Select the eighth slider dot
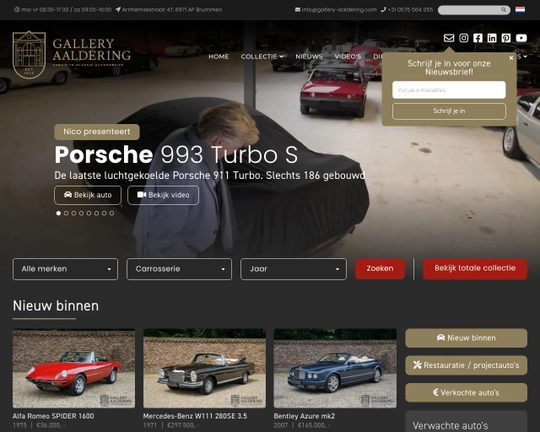The height and width of the screenshot is (432, 540). [112, 213]
